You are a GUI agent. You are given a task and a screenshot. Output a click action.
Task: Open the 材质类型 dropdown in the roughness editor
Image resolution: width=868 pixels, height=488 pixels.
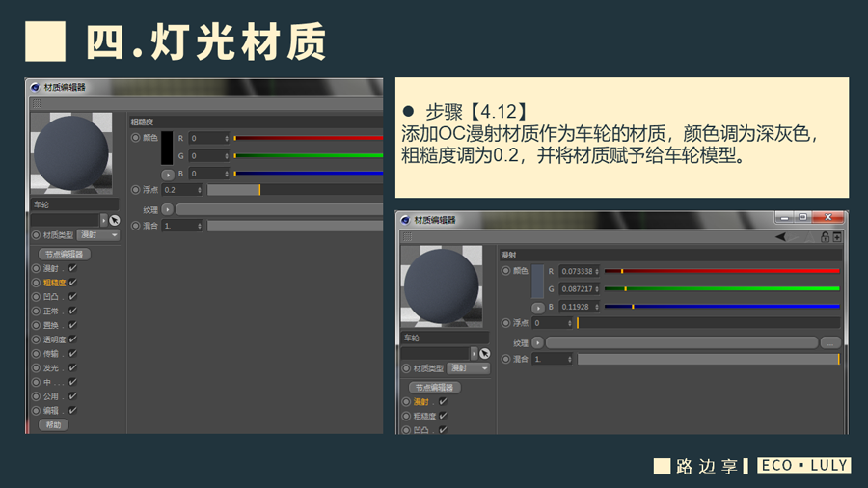coord(98,234)
